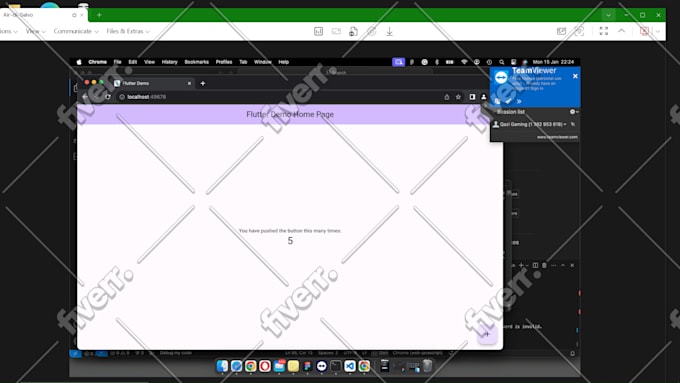
Task: Open the Profiles menu
Action: 224,62
